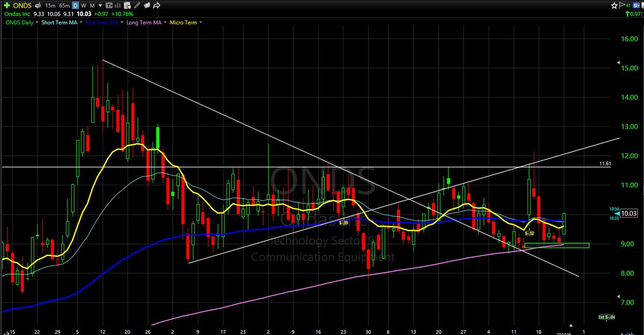Click the Micro Term indicator label
The height and width of the screenshot is (335, 644).
point(183,23)
